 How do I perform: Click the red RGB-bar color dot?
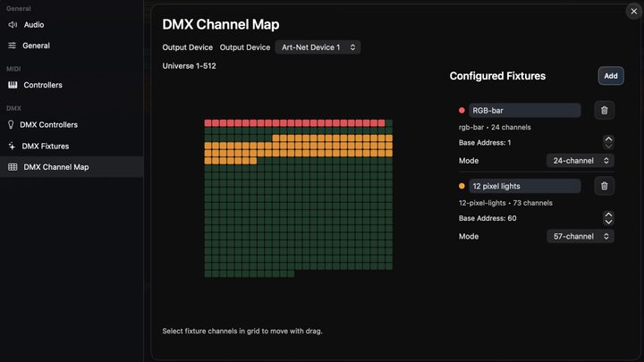(x=462, y=111)
